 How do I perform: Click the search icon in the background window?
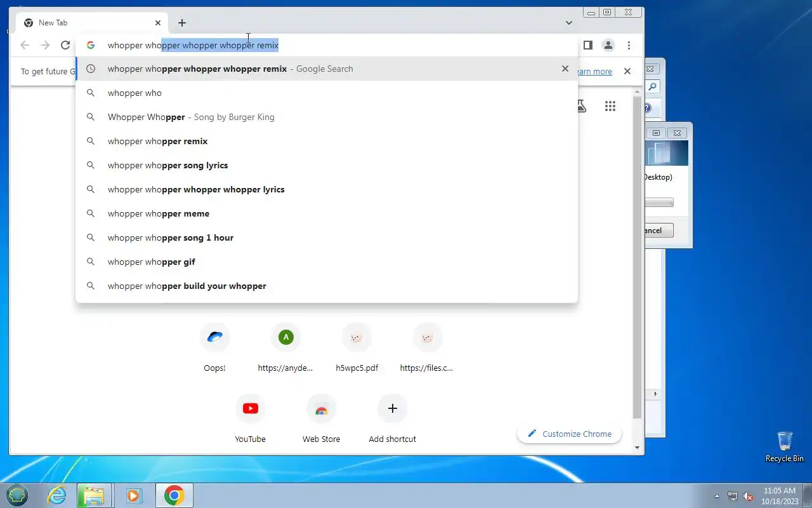(652, 86)
